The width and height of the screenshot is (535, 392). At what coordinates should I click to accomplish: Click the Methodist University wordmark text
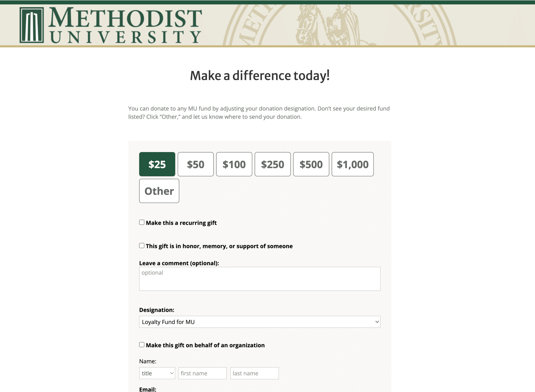(x=125, y=25)
